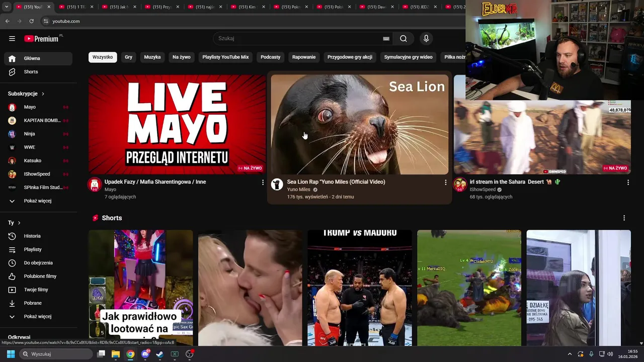The height and width of the screenshot is (362, 644).
Task: Open Discord from the taskbar
Action: point(145,354)
